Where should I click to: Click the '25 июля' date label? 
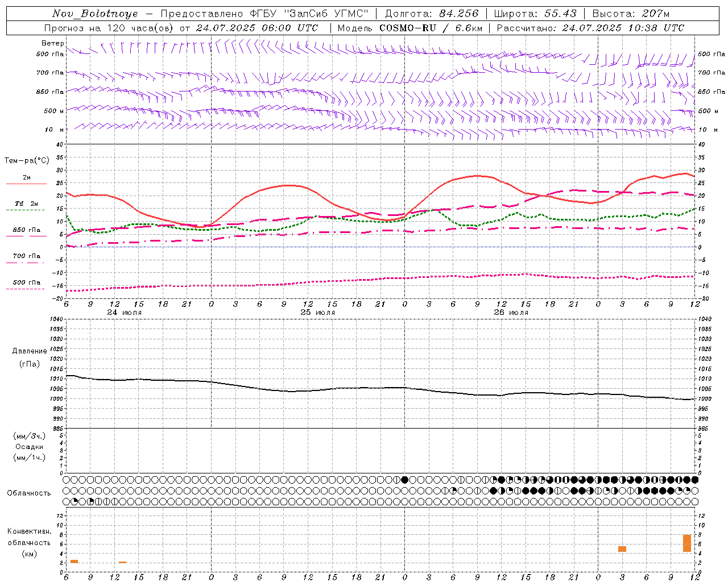pos(318,313)
